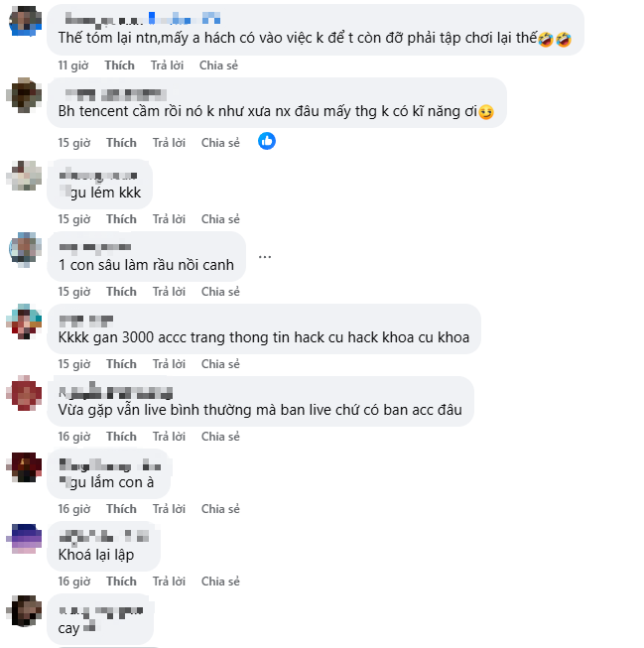The width and height of the screenshot is (644, 648).
Task: Hit Trả lời under "Vừa gặp vẫn live" comment
Action: (168, 437)
